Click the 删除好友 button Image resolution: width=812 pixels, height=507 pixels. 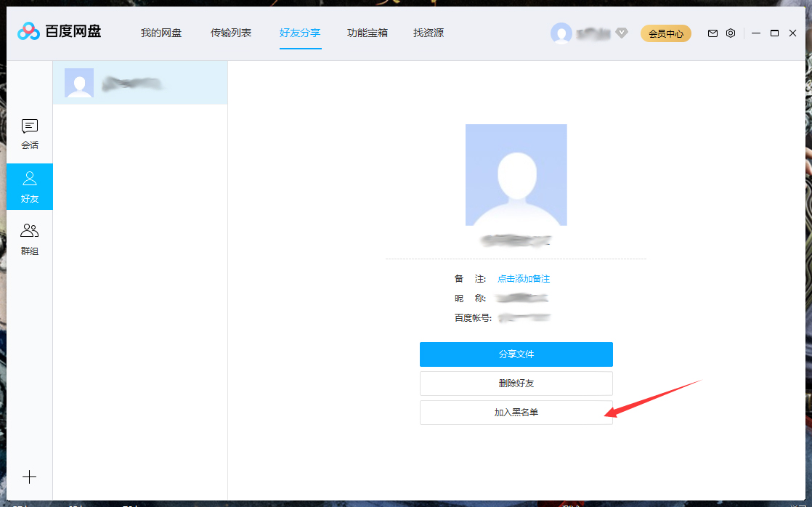516,384
